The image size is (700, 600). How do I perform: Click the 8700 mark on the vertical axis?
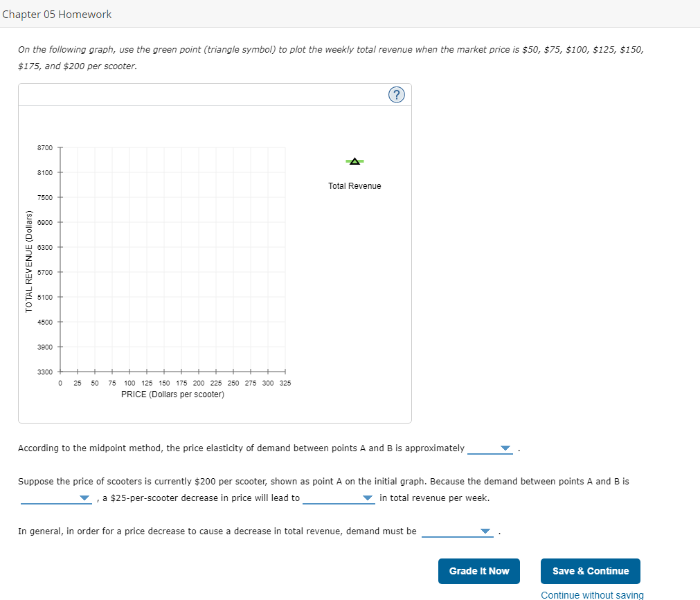coord(46,147)
